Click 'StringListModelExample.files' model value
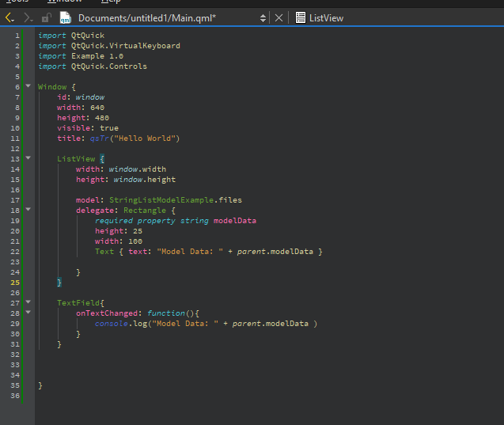 176,200
